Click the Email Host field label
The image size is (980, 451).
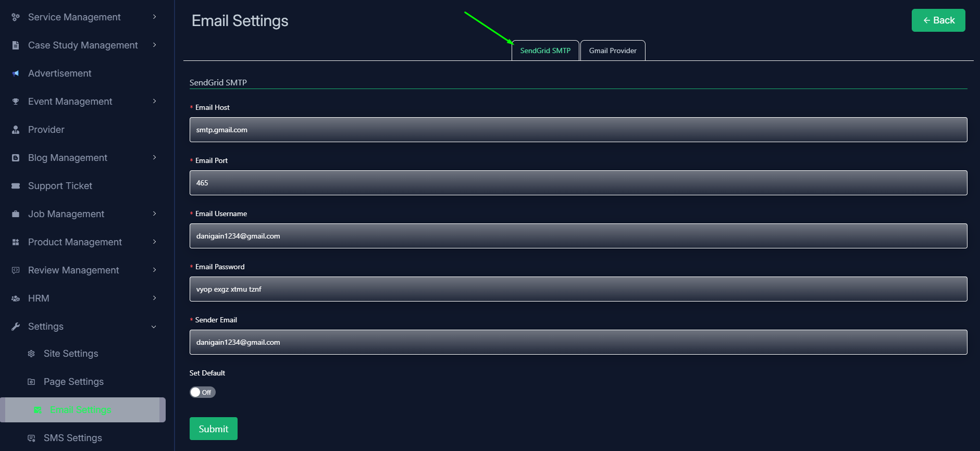coord(213,107)
